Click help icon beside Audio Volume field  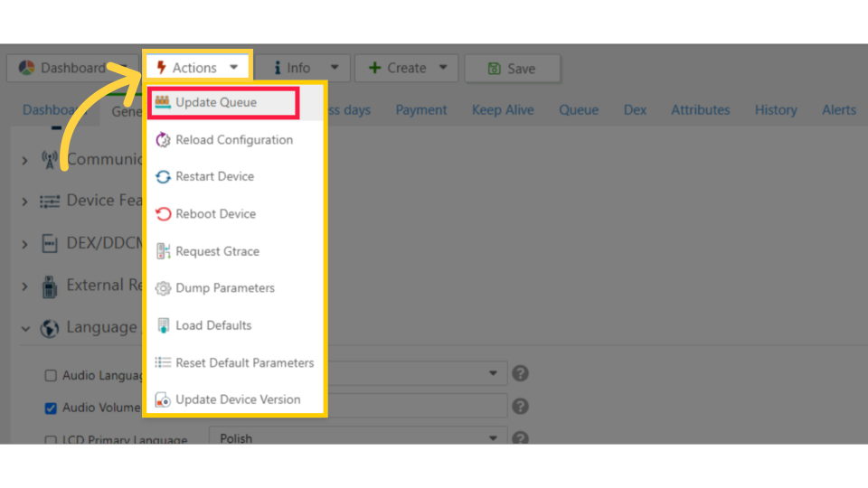pyautogui.click(x=520, y=407)
